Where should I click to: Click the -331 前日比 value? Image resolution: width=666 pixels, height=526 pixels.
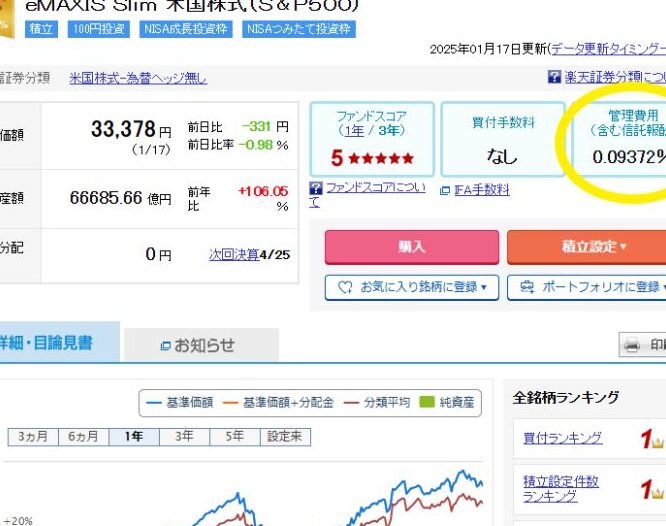(x=257, y=126)
